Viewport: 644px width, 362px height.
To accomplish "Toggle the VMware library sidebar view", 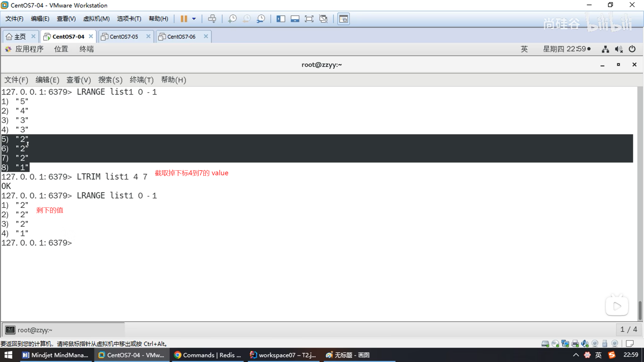I will (281, 19).
